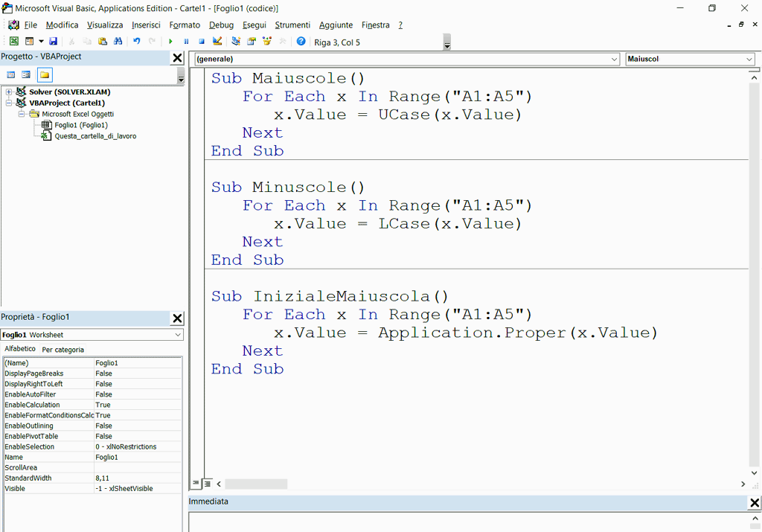The width and height of the screenshot is (762, 532).
Task: Save the workbook with the floppy icon
Action: click(x=54, y=42)
